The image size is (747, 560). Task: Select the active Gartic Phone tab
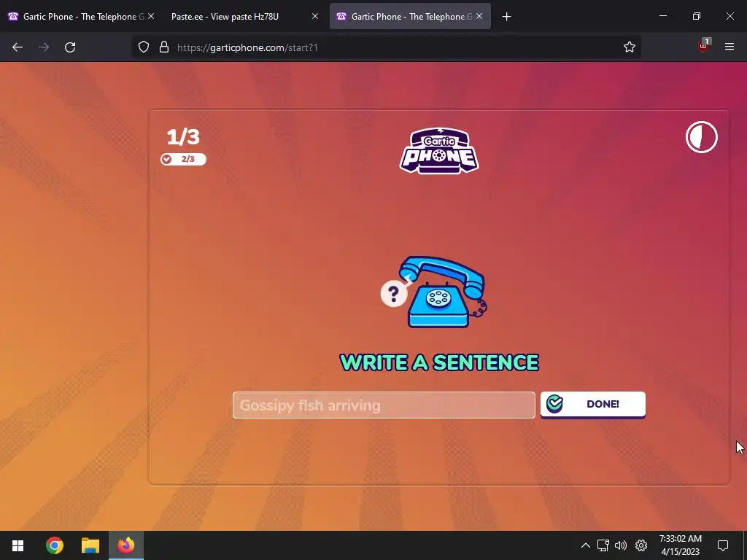tap(405, 17)
